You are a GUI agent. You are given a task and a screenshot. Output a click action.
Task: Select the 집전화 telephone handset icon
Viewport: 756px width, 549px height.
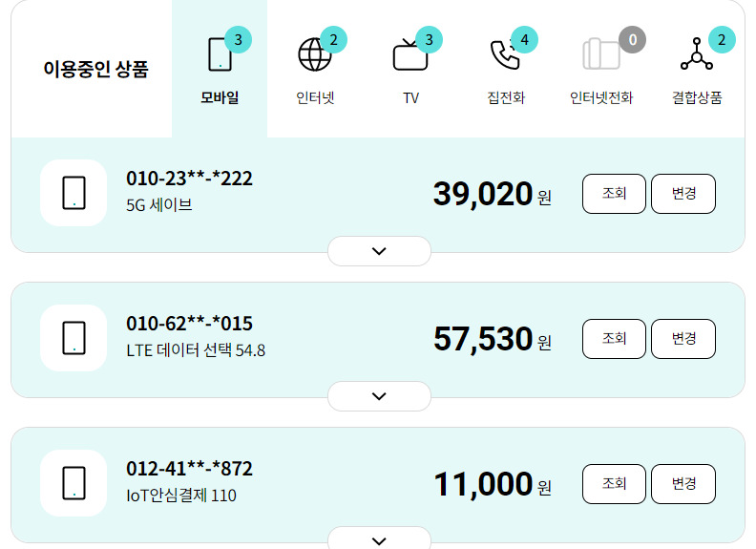click(x=505, y=54)
